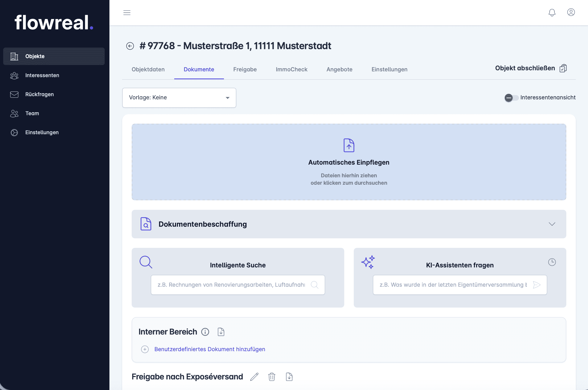588x390 pixels.
Task: Open Interessenten in the sidebar
Action: point(42,75)
